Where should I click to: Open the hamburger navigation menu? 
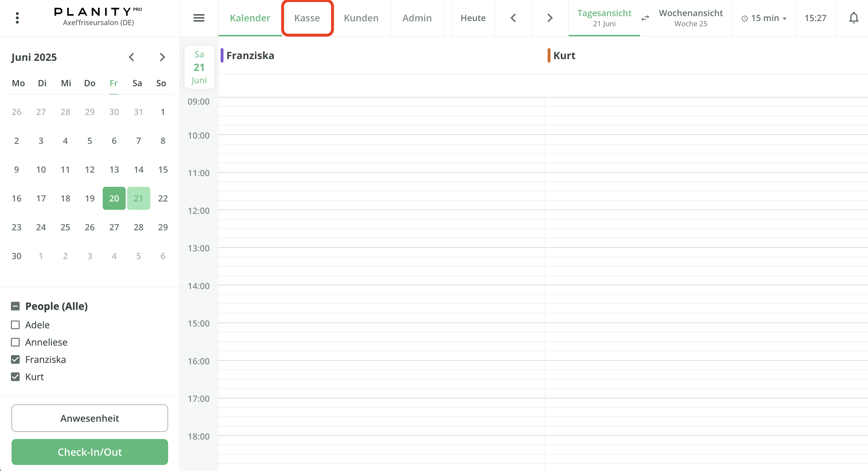point(199,18)
